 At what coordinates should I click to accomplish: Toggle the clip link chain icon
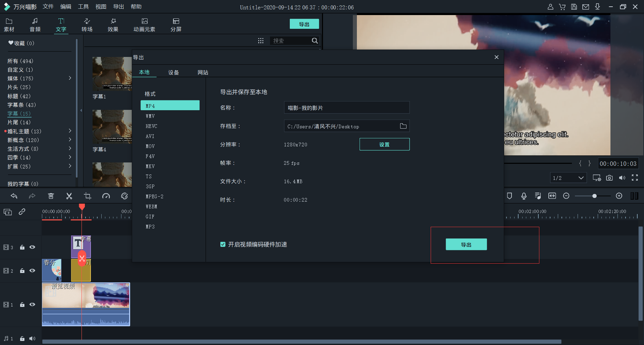tap(22, 212)
